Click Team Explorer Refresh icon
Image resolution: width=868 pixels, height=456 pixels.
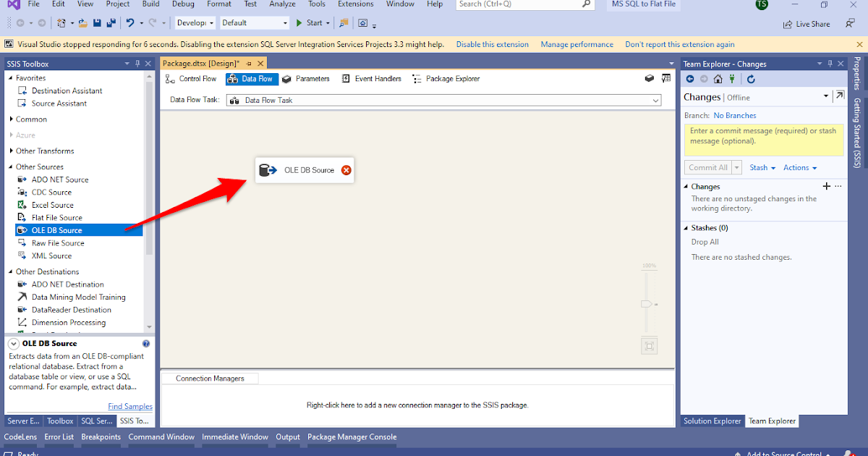point(751,79)
